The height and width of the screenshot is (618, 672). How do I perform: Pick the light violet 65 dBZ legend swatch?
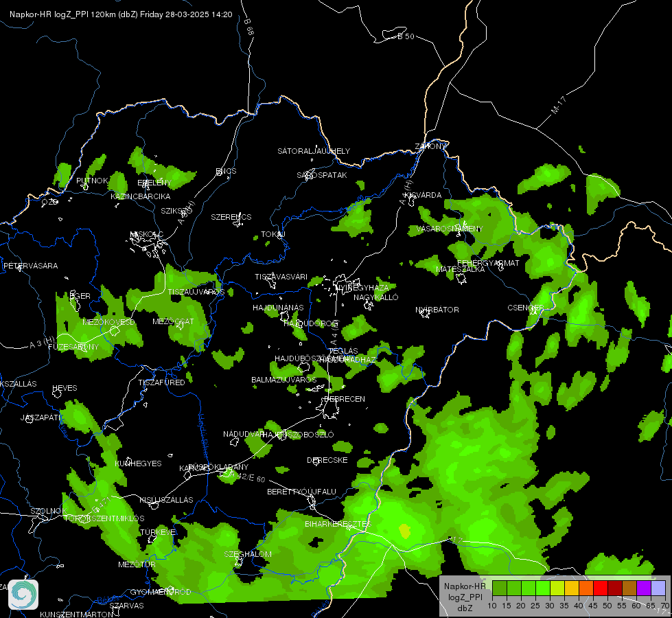(x=658, y=588)
